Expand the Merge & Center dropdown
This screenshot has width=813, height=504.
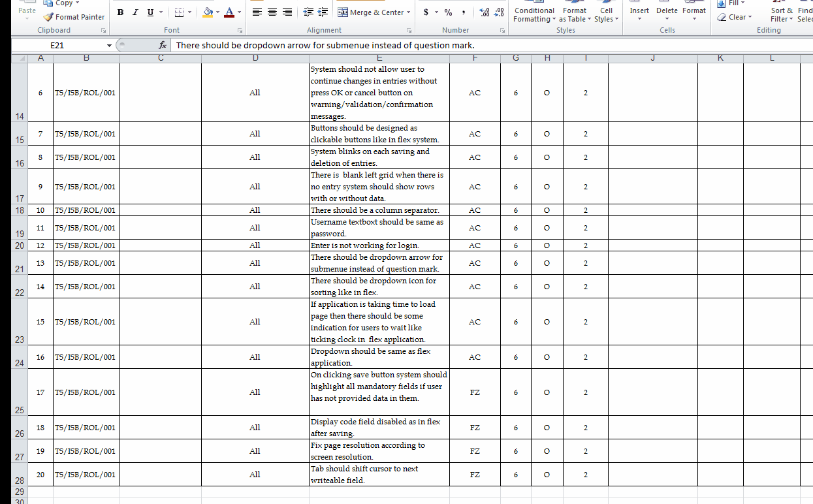[409, 12]
